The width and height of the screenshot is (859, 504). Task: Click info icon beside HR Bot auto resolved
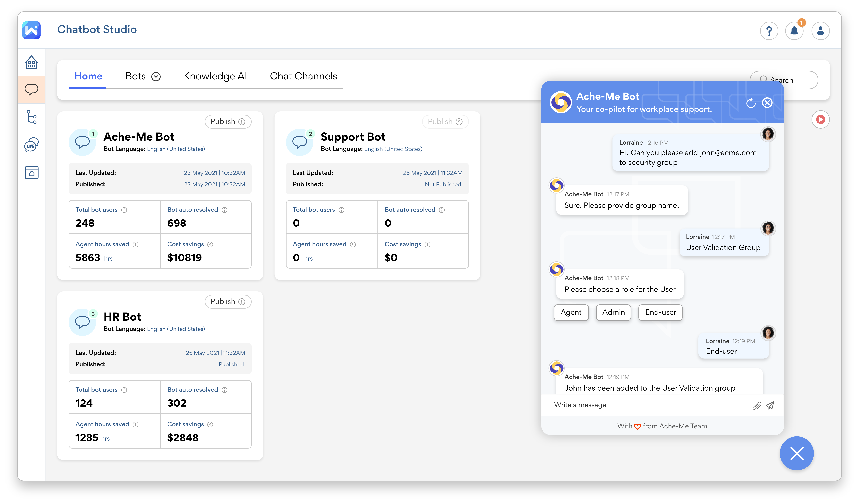[x=224, y=390]
